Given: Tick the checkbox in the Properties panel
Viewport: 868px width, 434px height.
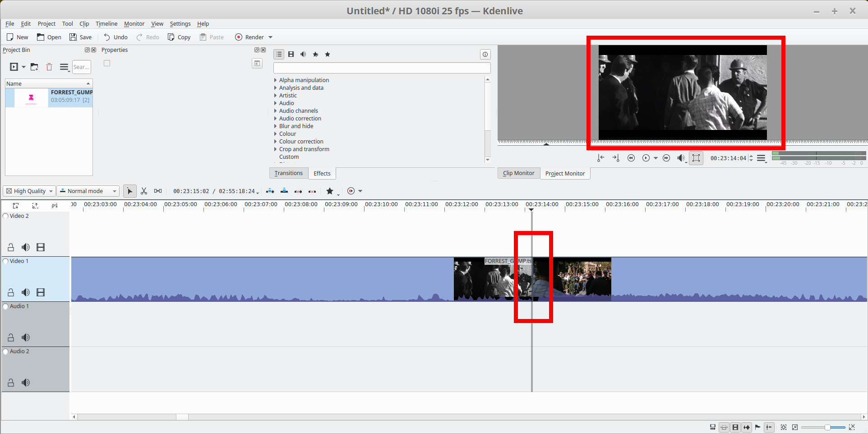Looking at the screenshot, I should coord(107,63).
